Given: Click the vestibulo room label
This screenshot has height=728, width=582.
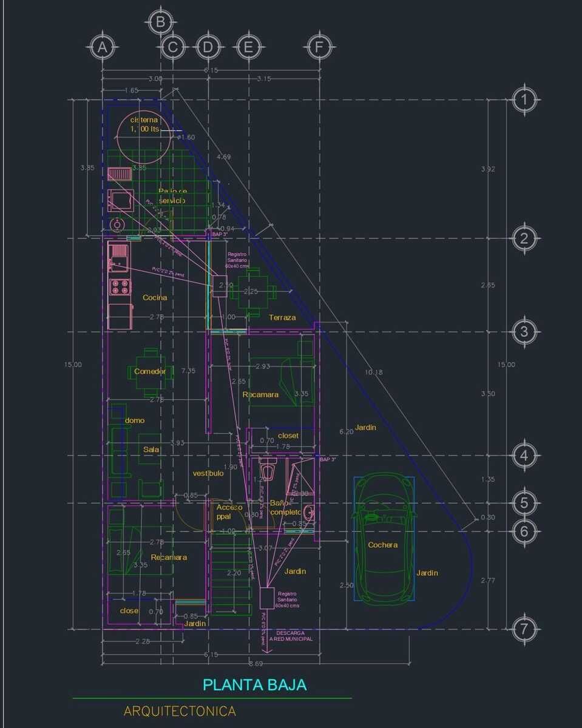Looking at the screenshot, I should 208,473.
